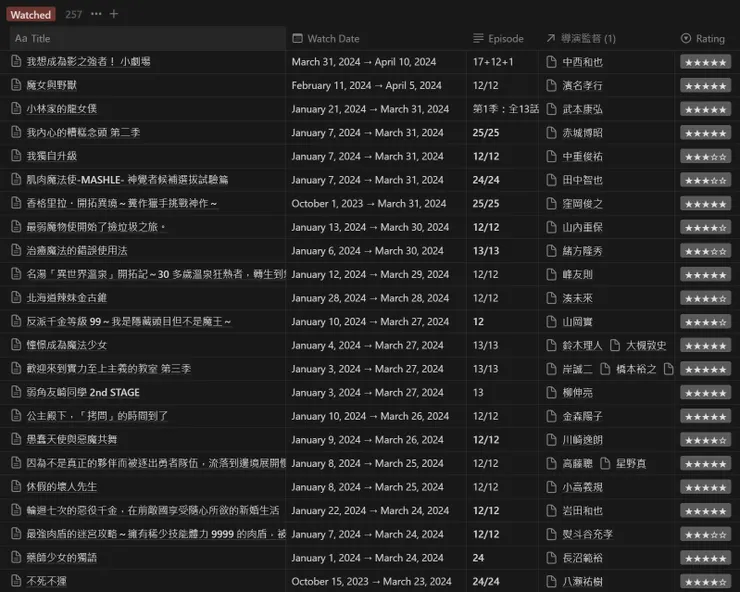Open the Rating column header

pos(707,39)
